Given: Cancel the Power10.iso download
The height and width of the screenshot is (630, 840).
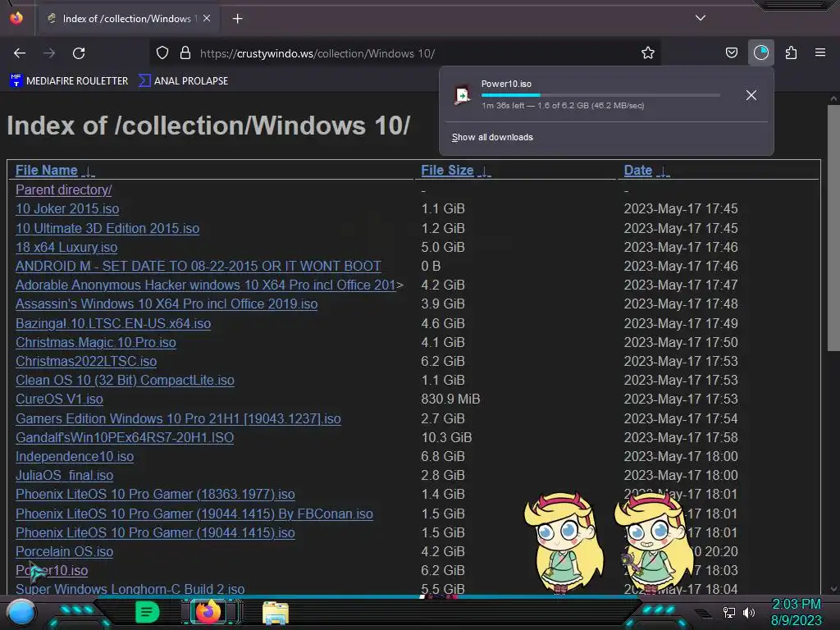Looking at the screenshot, I should 751,95.
